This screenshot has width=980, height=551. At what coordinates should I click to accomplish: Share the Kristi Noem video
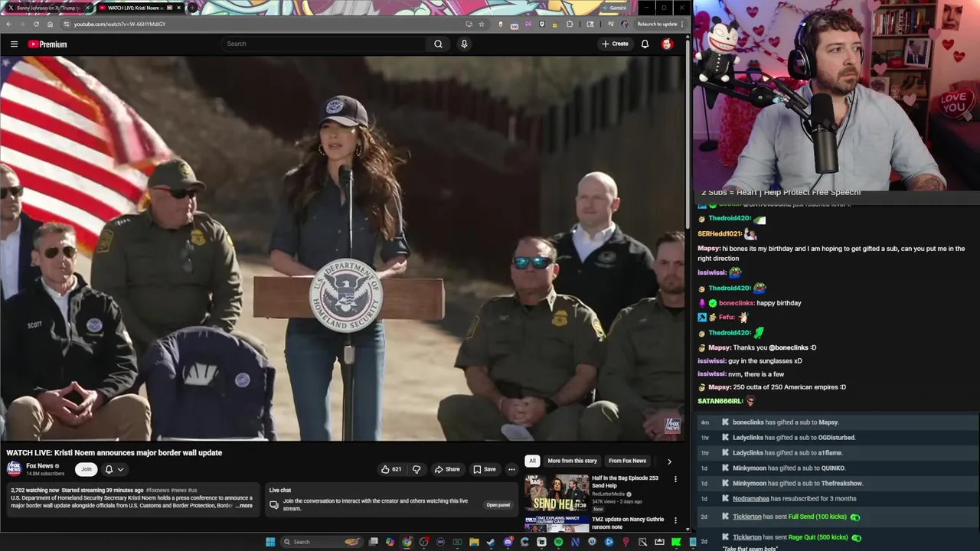click(x=447, y=469)
